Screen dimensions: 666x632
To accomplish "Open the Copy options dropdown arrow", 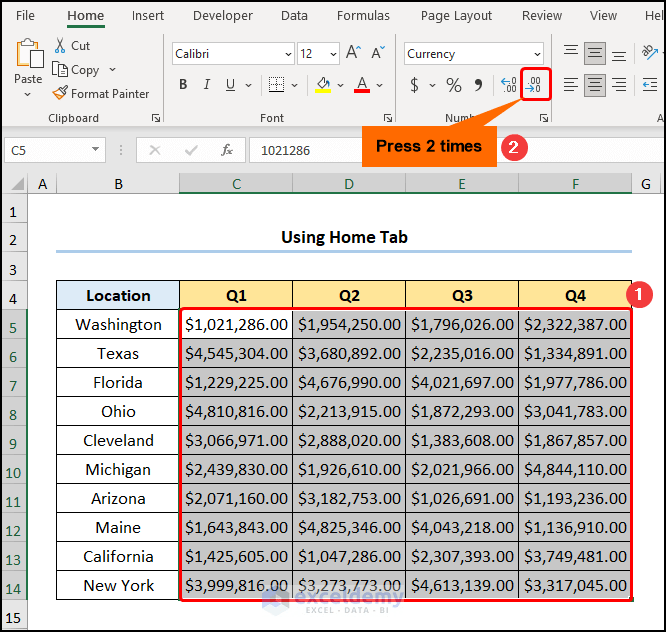I will (x=112, y=69).
